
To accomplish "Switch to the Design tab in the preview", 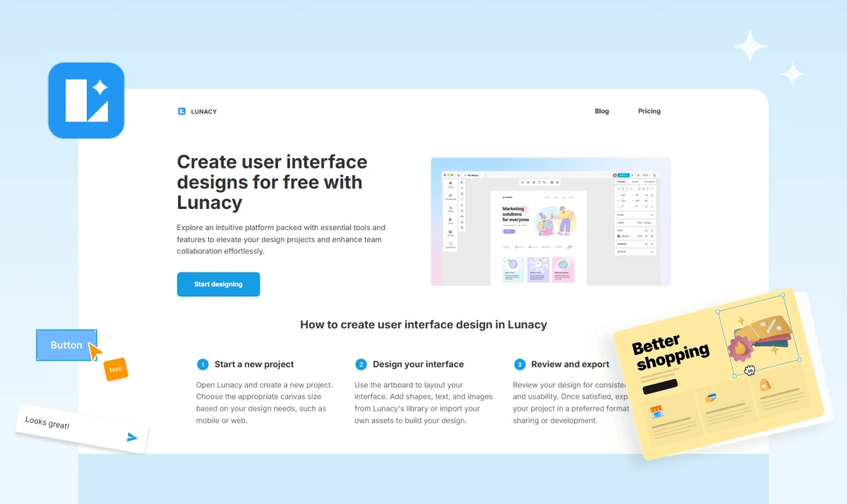I will point(621,181).
